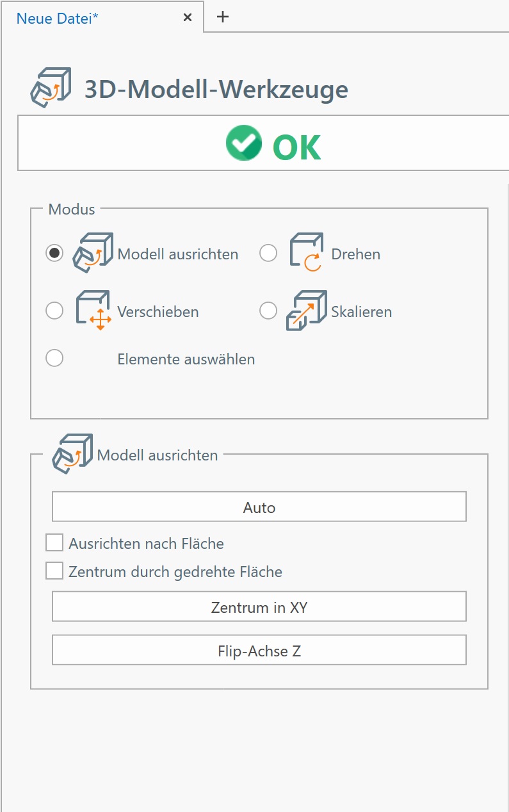Click the Modell ausrichten section header icon
This screenshot has height=812, width=509.
[x=72, y=454]
